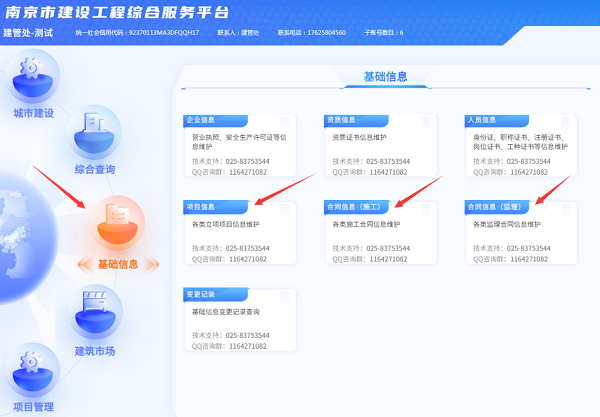The image size is (600, 417).
Task: Click the 项目管理 gear sphere icon
Action: click(31, 370)
